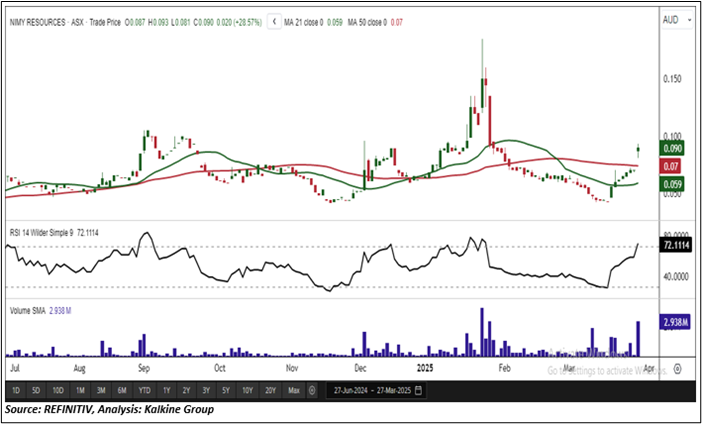Select the 2Y time range button
Image resolution: width=702 pixels, height=424 pixels.
[186, 390]
